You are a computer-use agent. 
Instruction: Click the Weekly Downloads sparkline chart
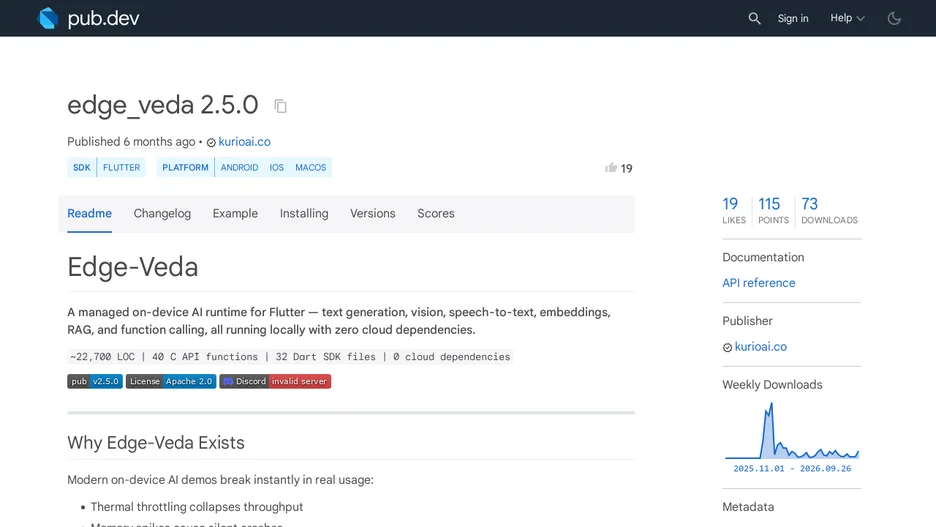click(x=792, y=431)
